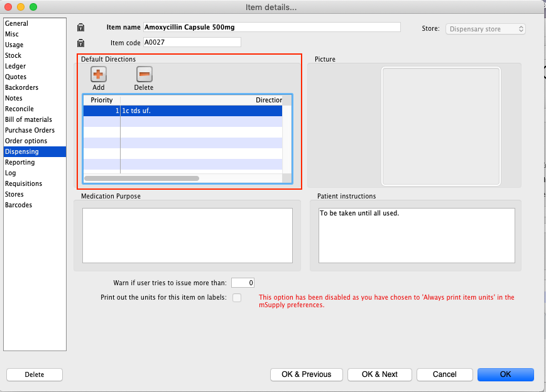Switch to the Stock section
Image resolution: width=546 pixels, height=392 pixels.
coord(13,55)
